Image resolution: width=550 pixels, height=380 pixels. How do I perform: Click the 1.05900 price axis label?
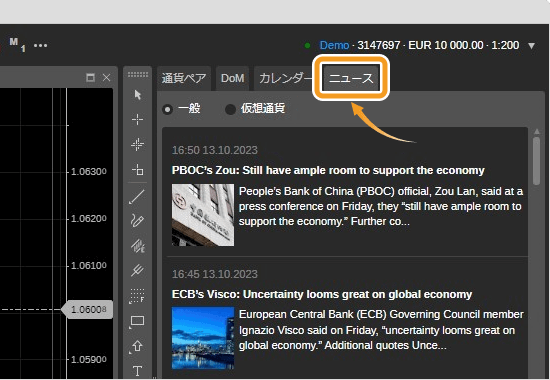[89, 360]
